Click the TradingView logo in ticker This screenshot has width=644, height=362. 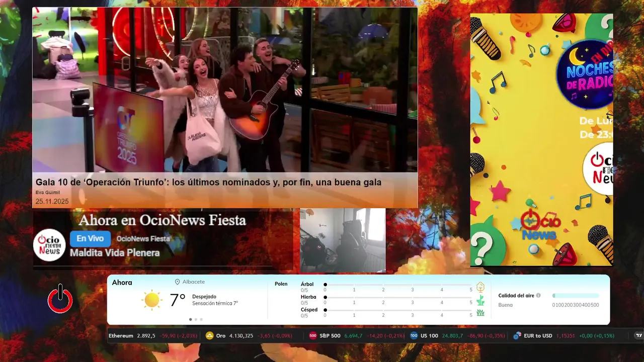pos(639,336)
